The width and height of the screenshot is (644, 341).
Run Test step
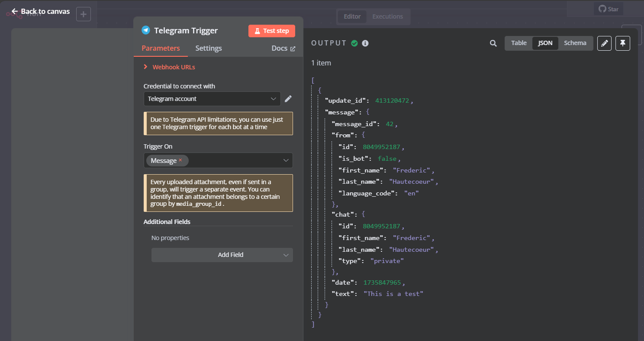point(272,31)
